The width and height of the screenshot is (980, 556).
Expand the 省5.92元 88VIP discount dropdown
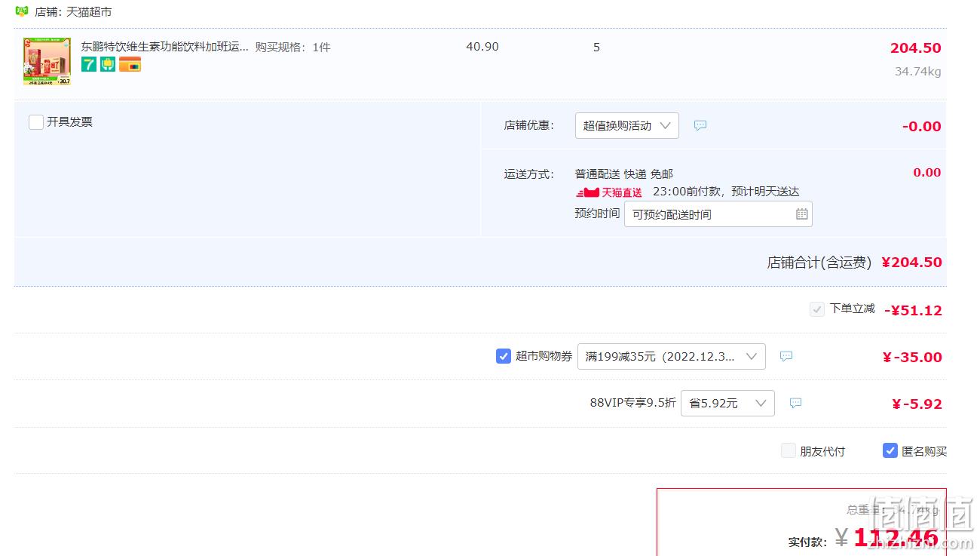coord(727,404)
